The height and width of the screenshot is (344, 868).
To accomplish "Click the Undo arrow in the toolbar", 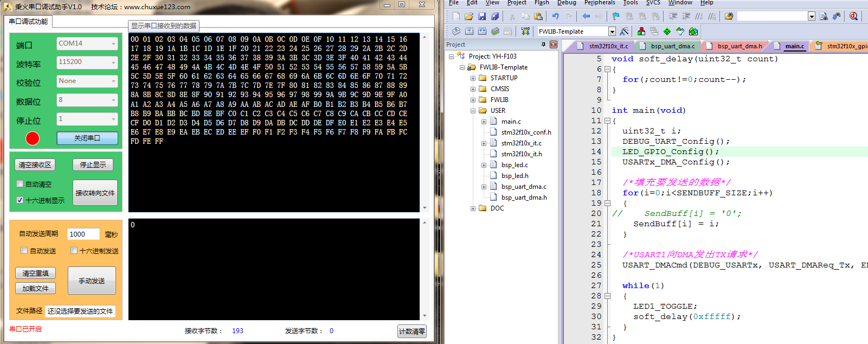I will (555, 16).
